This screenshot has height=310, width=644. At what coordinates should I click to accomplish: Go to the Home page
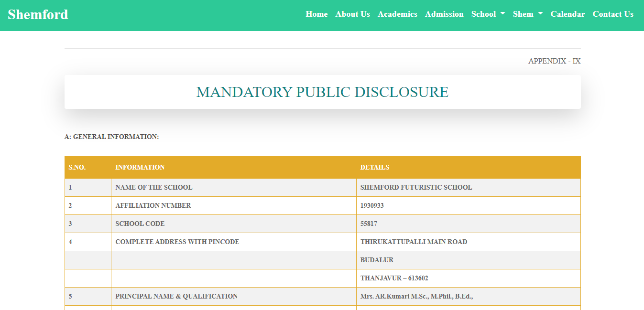[317, 14]
